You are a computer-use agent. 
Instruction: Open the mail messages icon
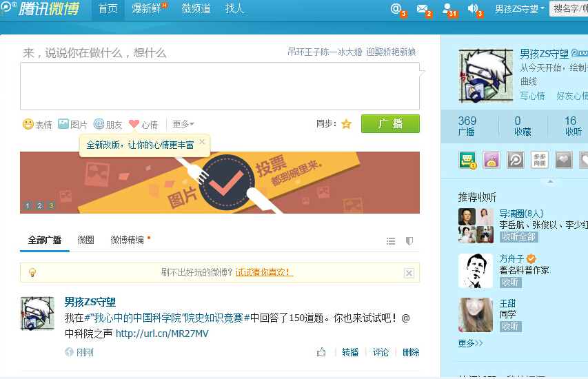[423, 8]
